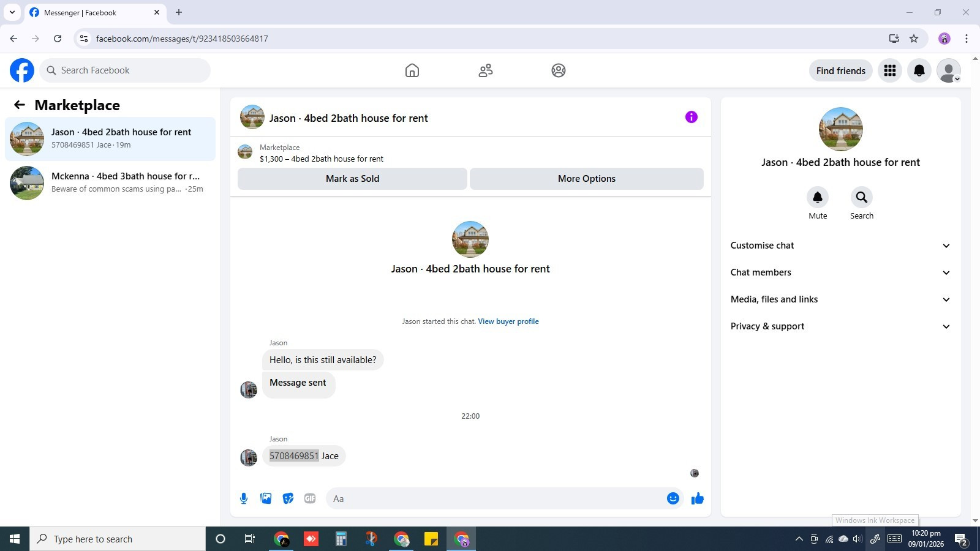Expand Media, files and links section

(x=840, y=299)
